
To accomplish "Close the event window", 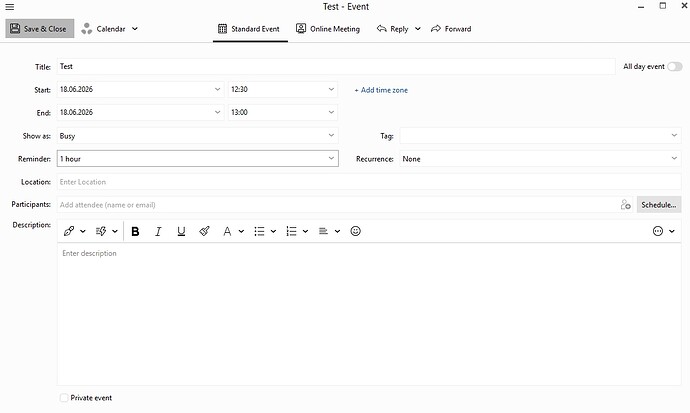I will tap(685, 6).
